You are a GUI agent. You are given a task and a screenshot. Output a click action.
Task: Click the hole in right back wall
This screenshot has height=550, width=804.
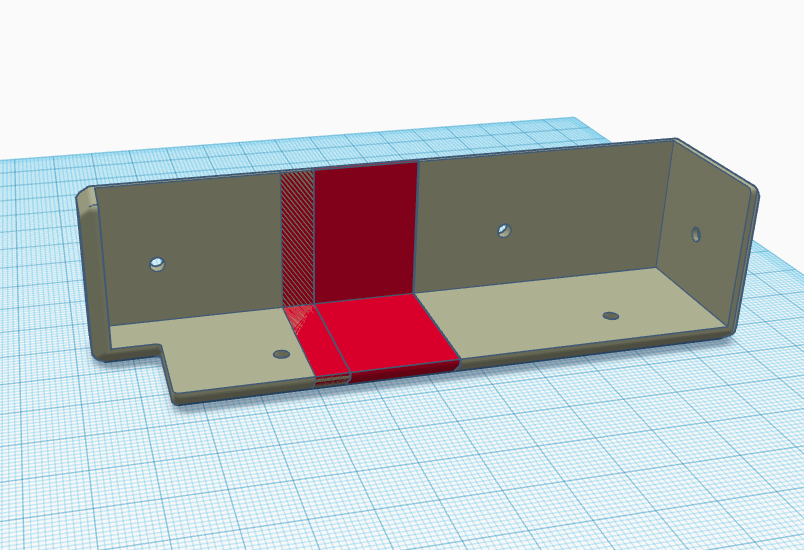505,231
